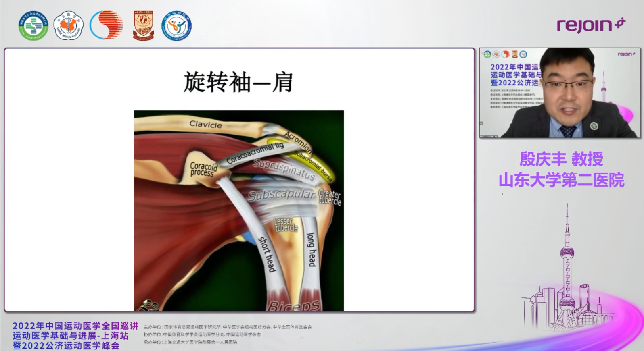Screen dimensions: 644x351
Task: Click the first green cross logo at top left
Action: pos(33,26)
